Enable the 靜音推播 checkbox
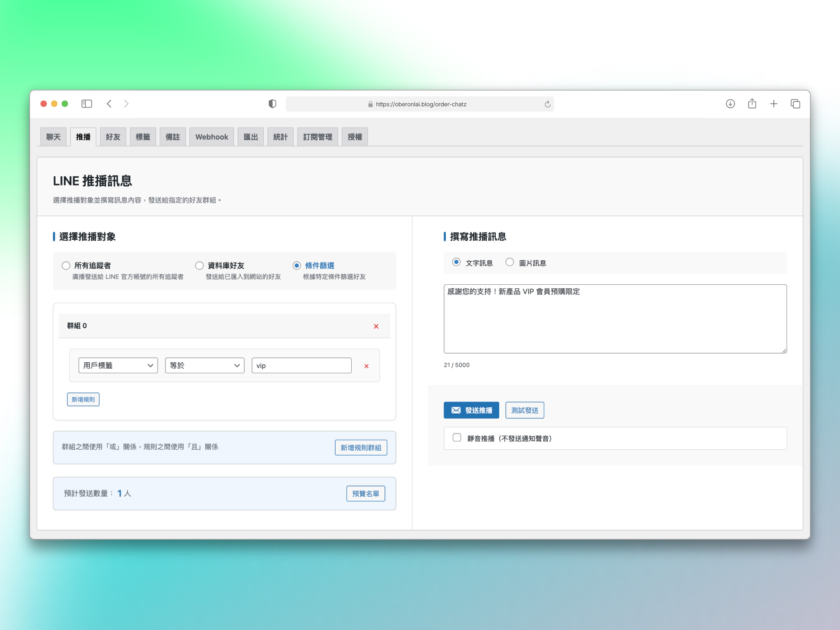 click(457, 437)
